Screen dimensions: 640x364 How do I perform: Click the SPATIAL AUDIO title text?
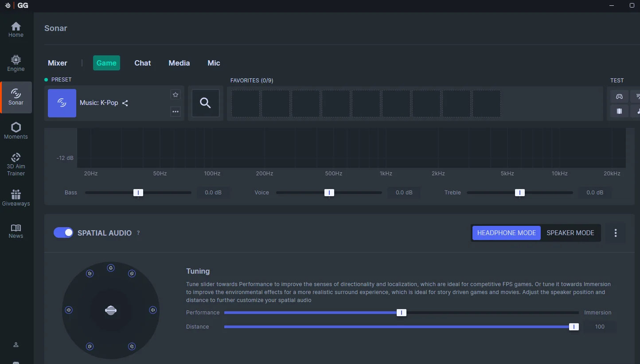(x=105, y=233)
